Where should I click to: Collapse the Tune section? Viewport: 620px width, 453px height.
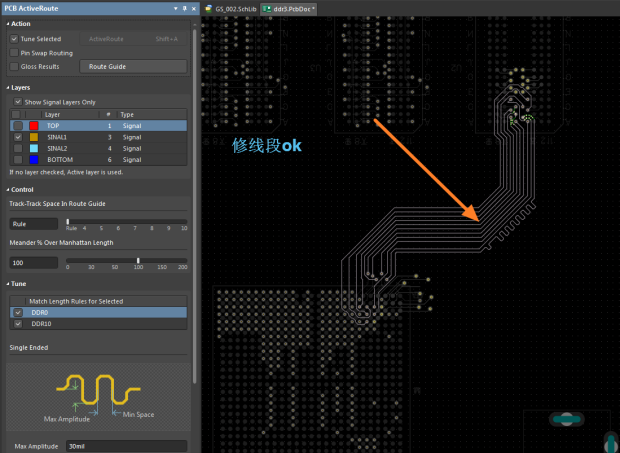[8, 284]
